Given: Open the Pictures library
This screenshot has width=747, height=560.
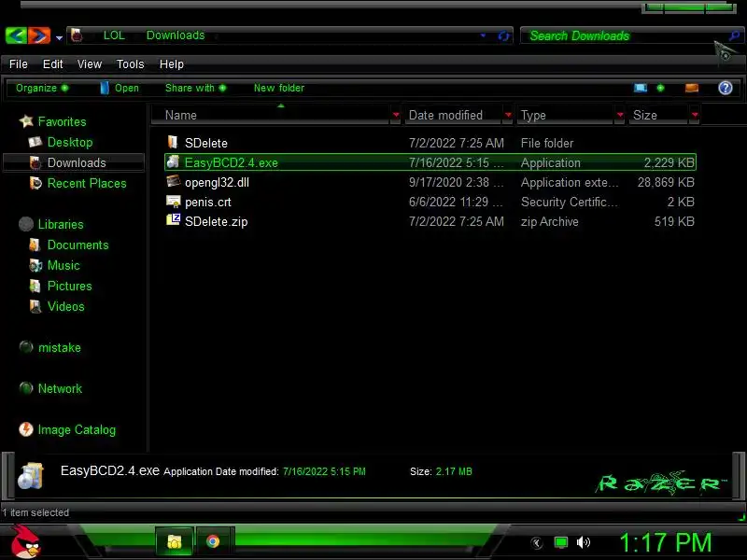Looking at the screenshot, I should pos(69,286).
